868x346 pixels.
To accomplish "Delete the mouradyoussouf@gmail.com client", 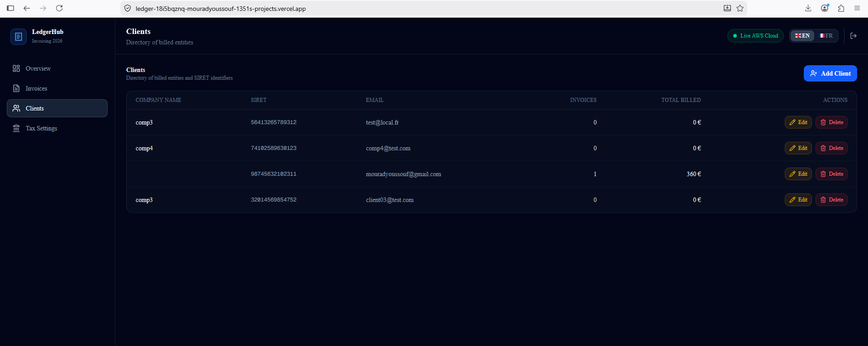I will [831, 174].
